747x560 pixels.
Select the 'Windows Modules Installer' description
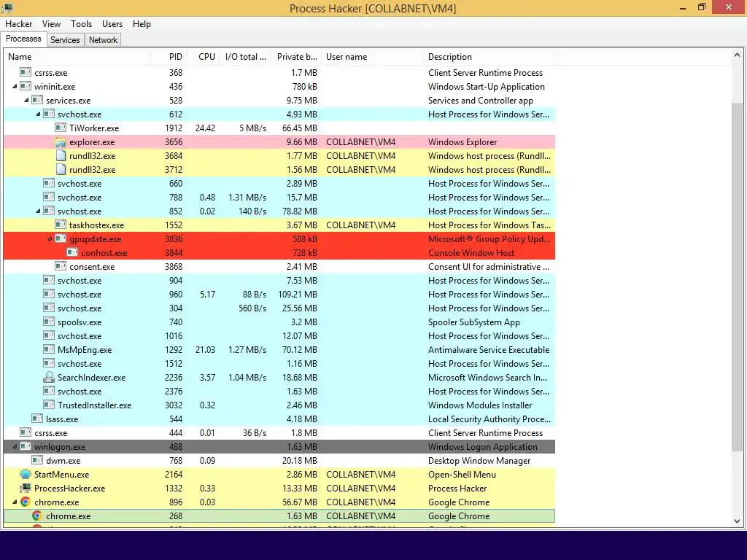click(x=480, y=405)
